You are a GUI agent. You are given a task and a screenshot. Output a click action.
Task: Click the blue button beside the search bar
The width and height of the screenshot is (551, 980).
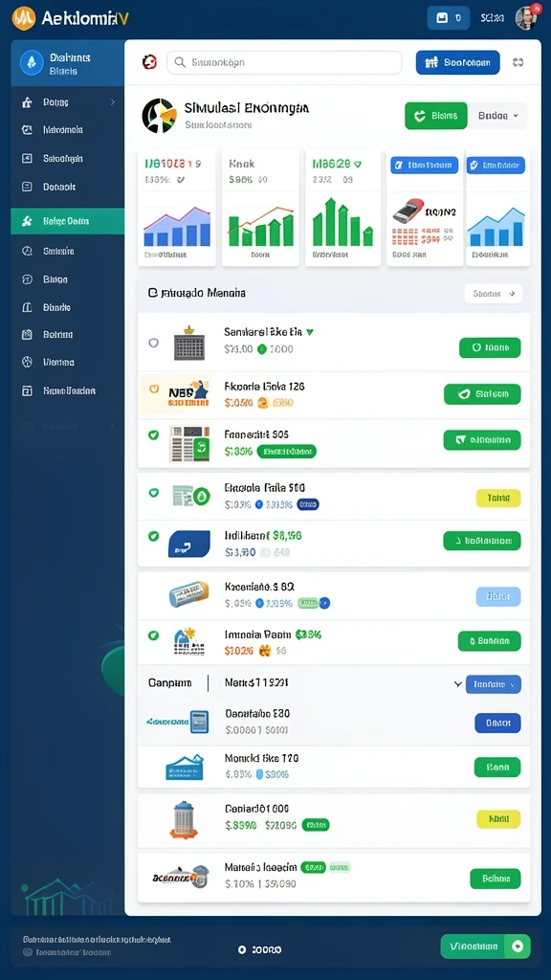[x=457, y=62]
